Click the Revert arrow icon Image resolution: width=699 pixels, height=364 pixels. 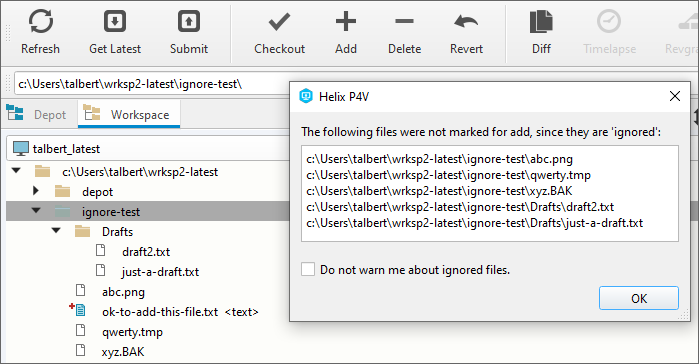466,21
